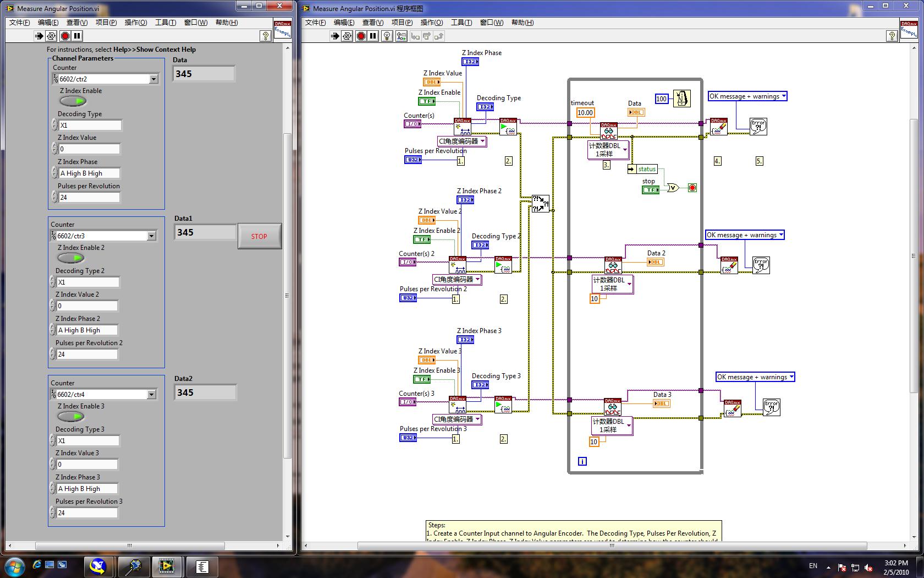Select Z Index Enable 2 boolean terminal
924x578 pixels.
click(x=422, y=239)
